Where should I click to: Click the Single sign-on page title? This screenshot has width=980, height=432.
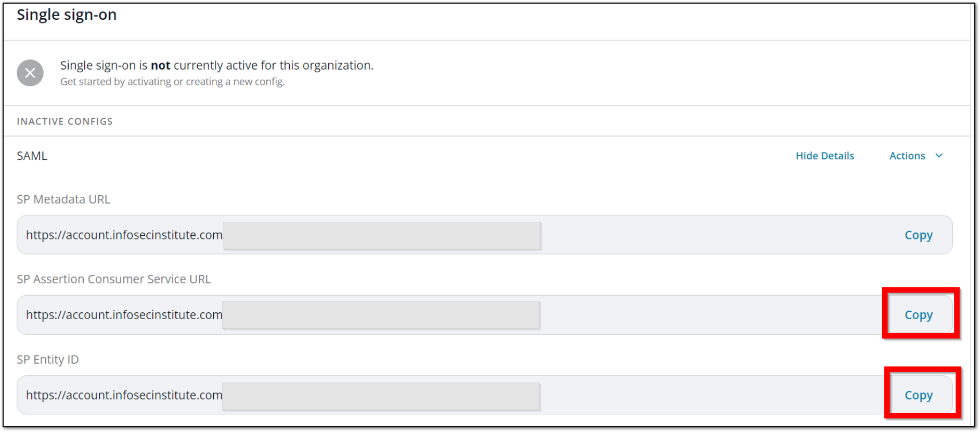click(x=67, y=15)
